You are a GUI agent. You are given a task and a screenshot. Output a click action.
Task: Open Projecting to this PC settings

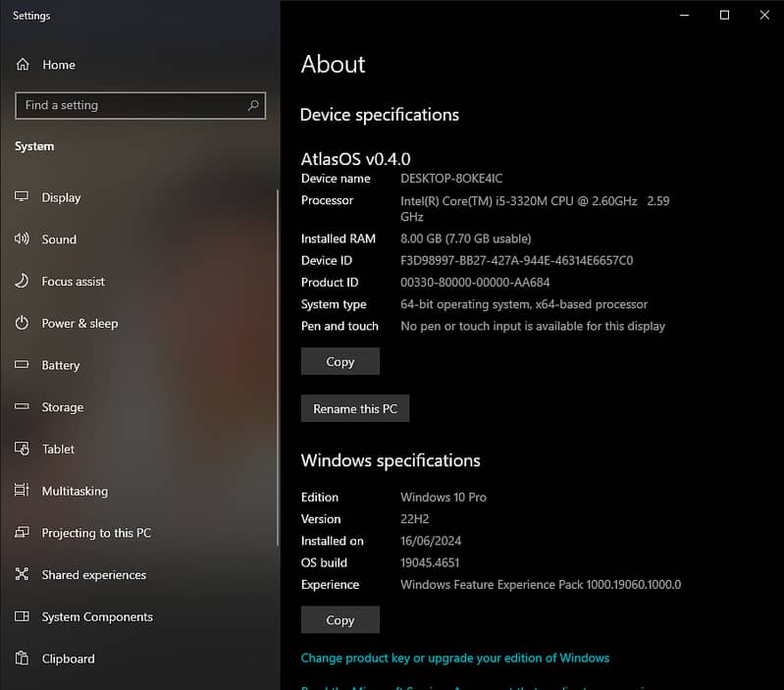tap(96, 533)
